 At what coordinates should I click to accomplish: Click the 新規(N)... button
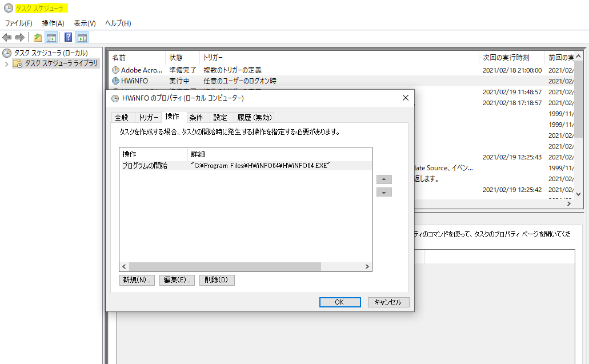(137, 280)
